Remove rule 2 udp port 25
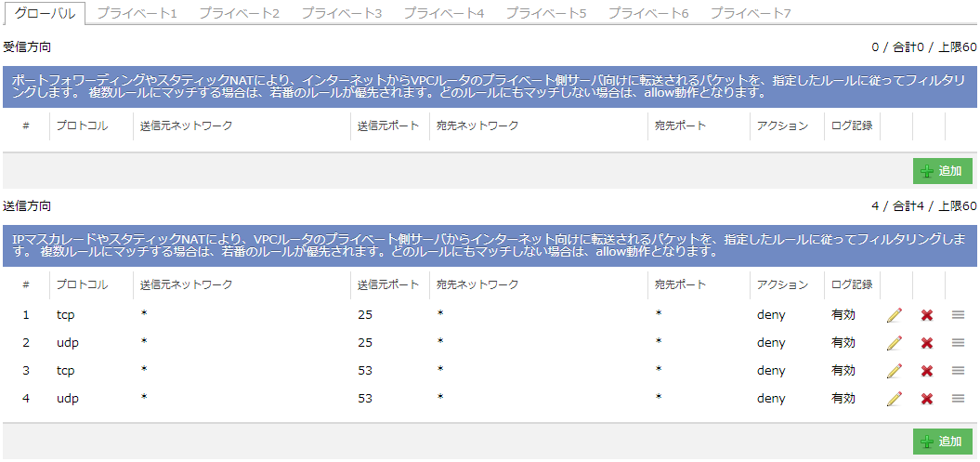The width and height of the screenshot is (980, 462). click(927, 343)
